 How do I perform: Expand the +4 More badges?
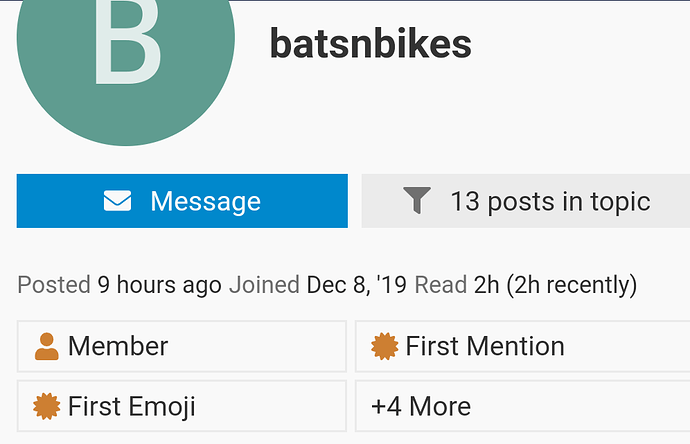pyautogui.click(x=420, y=407)
